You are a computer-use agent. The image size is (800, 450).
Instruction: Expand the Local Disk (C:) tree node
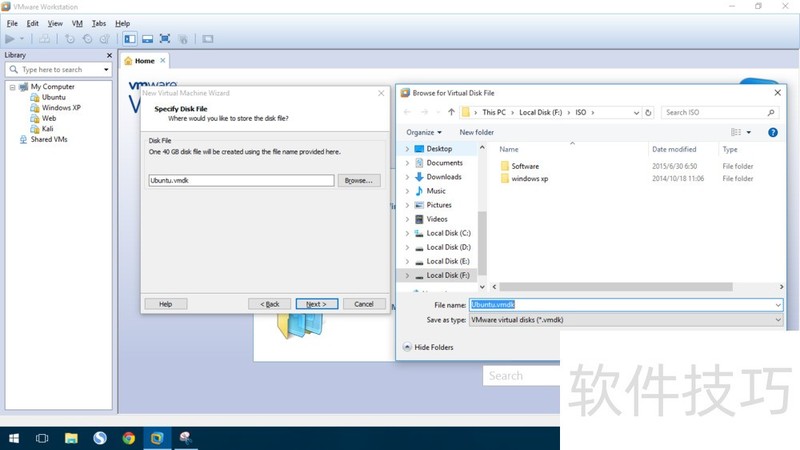pyautogui.click(x=407, y=233)
